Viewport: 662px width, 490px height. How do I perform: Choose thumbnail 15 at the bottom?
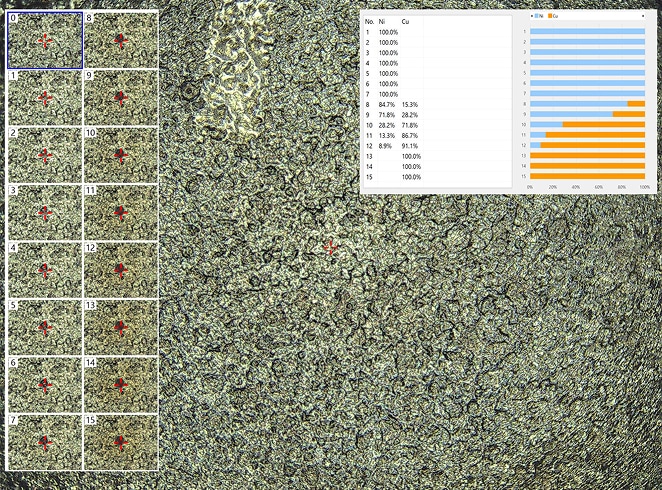(120, 442)
